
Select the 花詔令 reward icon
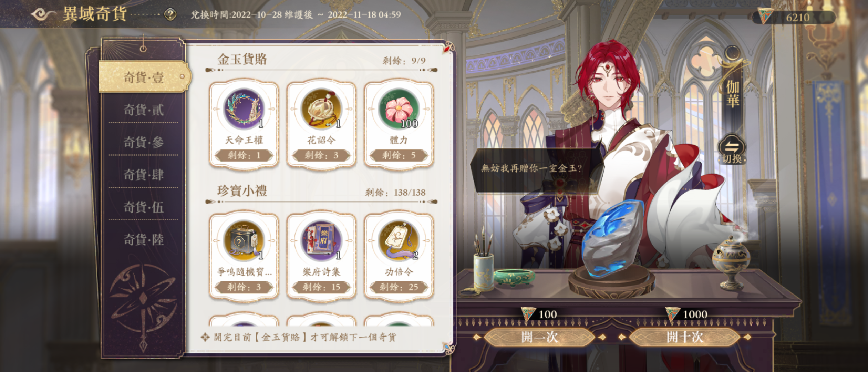click(x=321, y=108)
